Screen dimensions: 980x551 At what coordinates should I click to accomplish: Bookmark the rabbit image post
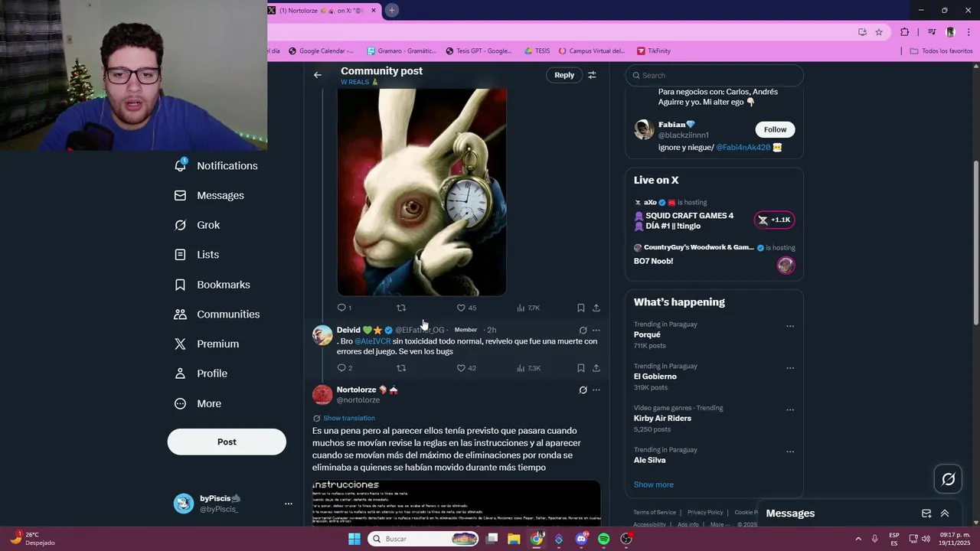tap(581, 308)
